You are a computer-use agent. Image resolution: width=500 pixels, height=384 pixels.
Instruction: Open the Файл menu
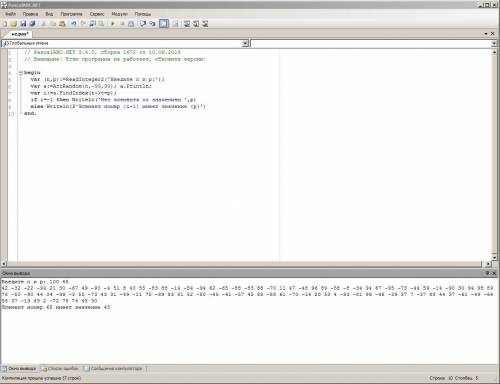pyautogui.click(x=10, y=14)
